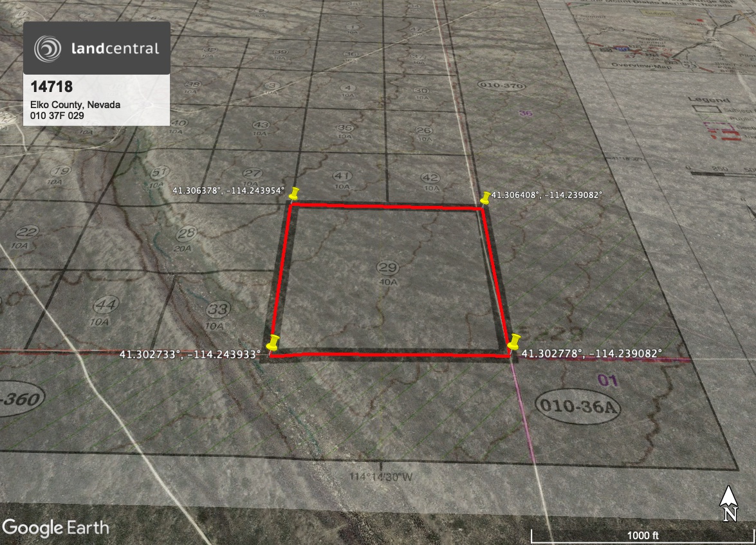Click the northeast yellow pushpin marker
Viewport: 756px width, 545px height.
pyautogui.click(x=486, y=197)
